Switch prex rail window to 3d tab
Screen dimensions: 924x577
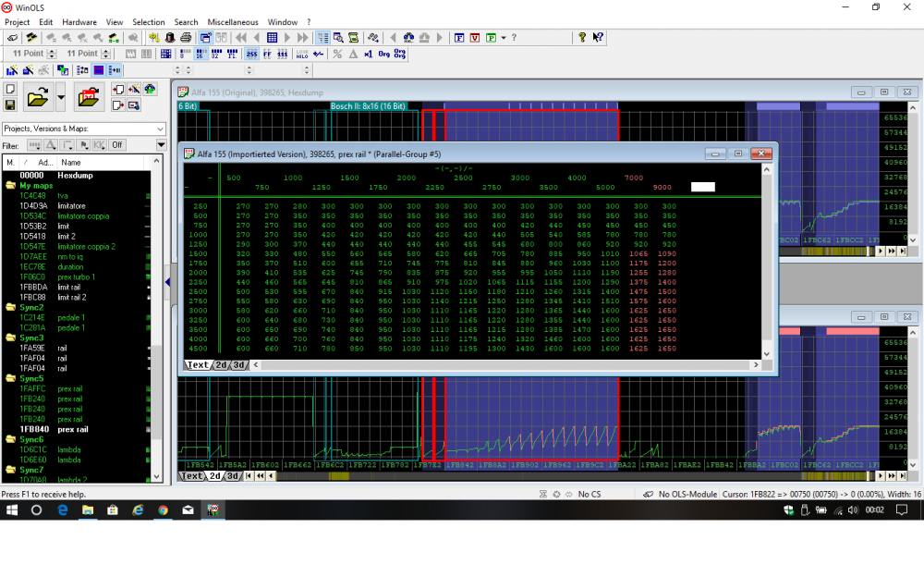[x=238, y=365]
